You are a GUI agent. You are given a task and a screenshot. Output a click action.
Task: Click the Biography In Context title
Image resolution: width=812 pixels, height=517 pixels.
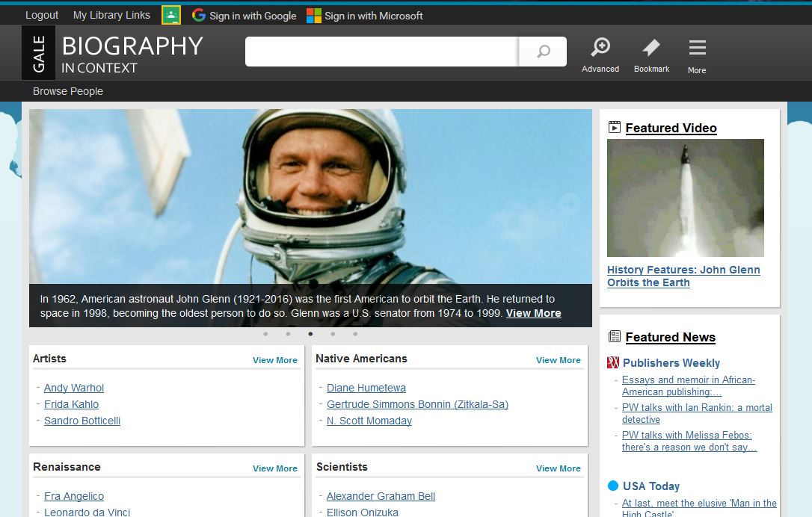[x=132, y=54]
